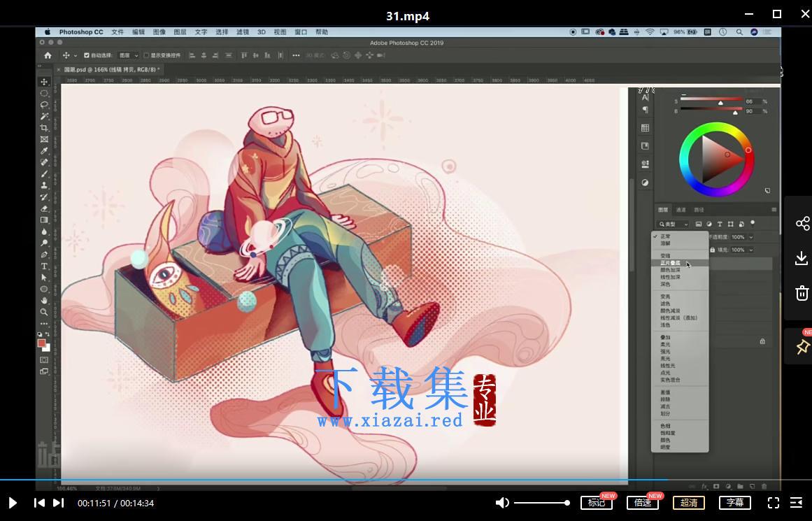
Task: Select the Frame tool
Action: pos(44,138)
